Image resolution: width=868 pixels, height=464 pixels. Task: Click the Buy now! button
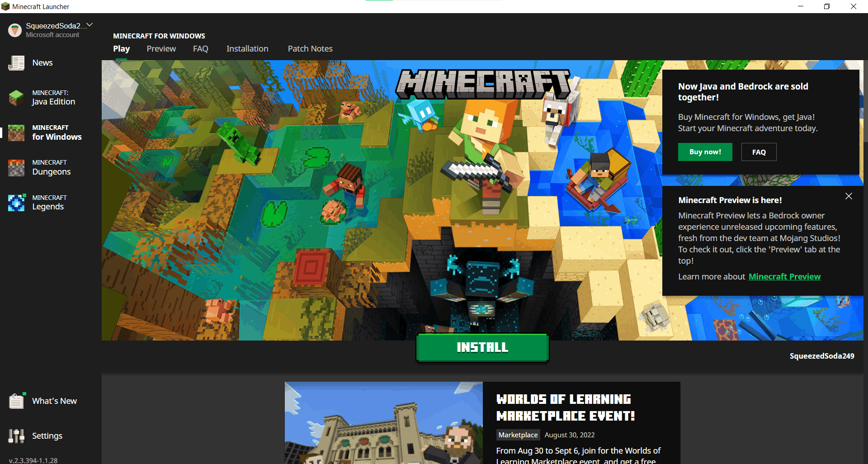click(705, 152)
